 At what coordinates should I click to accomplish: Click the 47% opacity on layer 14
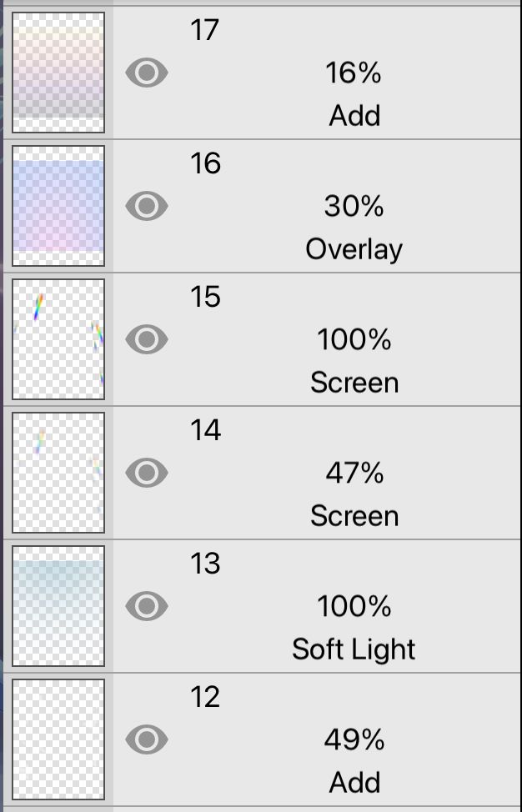click(354, 473)
